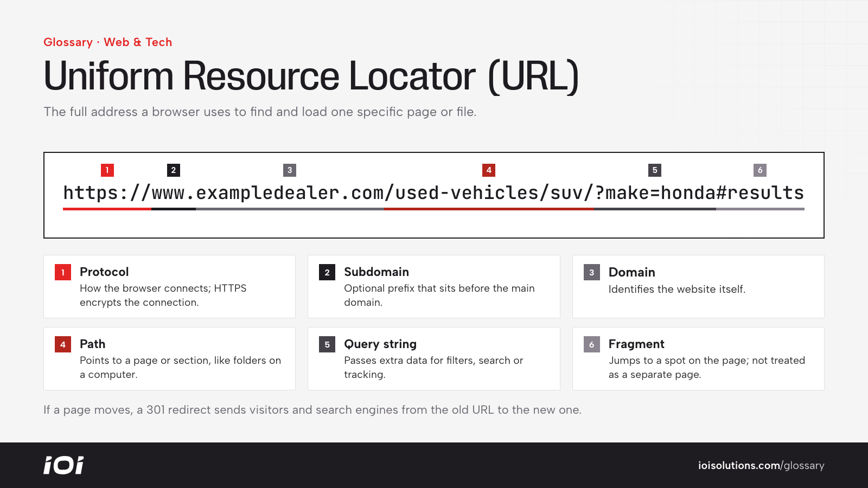
Task: Click 'Passes extra data for filters' description
Action: 433,368
